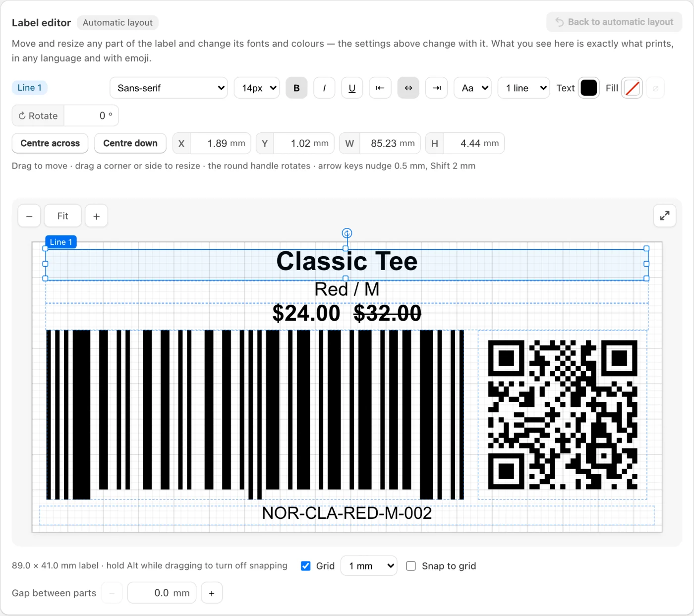Open the 1 line dropdown
The width and height of the screenshot is (694, 616).
[x=524, y=88]
